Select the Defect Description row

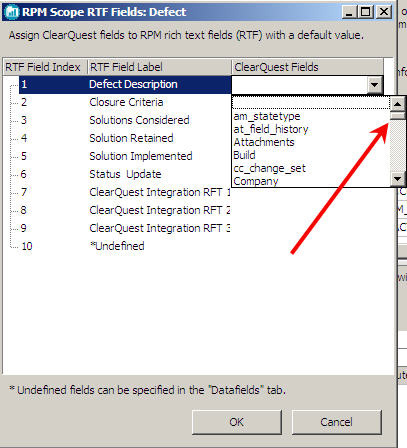125,84
